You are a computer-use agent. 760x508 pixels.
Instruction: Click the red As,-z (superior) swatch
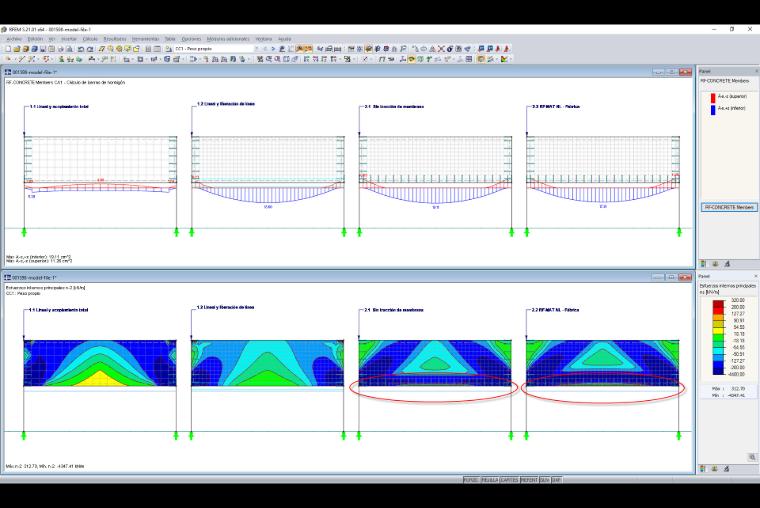(713, 97)
